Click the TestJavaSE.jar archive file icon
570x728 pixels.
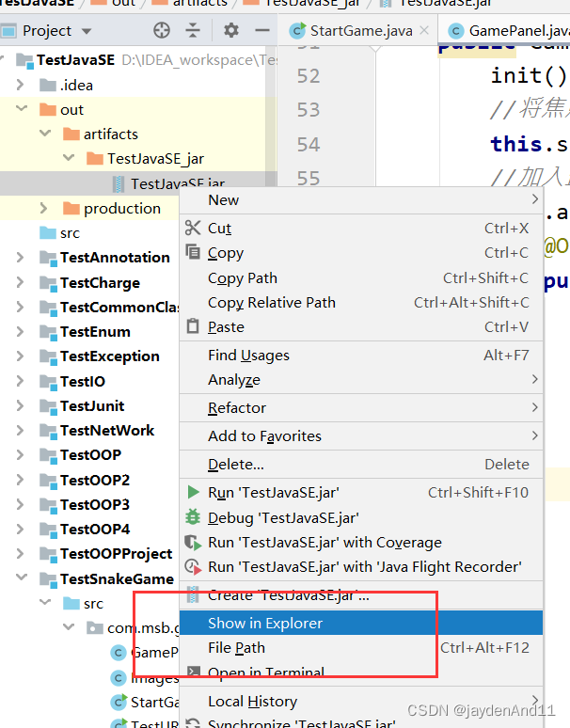[119, 183]
